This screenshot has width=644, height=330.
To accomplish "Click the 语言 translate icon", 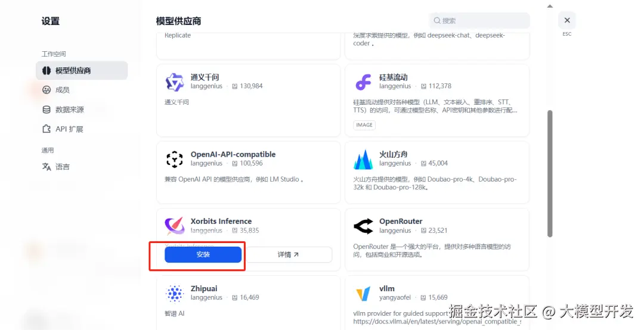I will pyautogui.click(x=47, y=167).
